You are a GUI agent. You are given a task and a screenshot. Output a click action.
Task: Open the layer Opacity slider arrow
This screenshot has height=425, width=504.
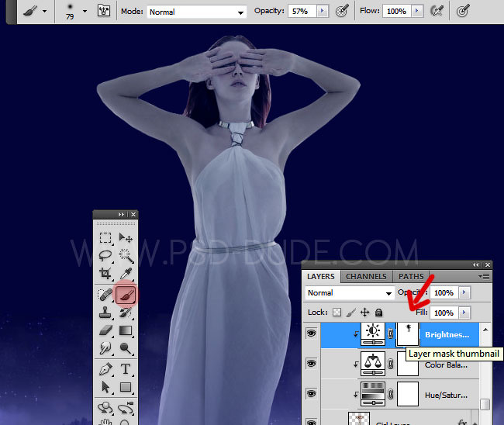pos(464,292)
